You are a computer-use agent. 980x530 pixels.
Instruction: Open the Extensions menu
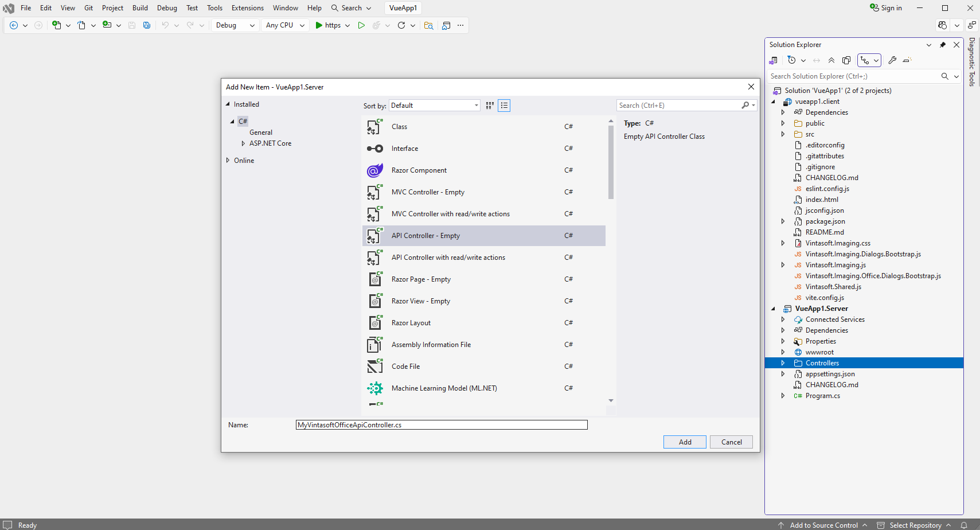(247, 8)
